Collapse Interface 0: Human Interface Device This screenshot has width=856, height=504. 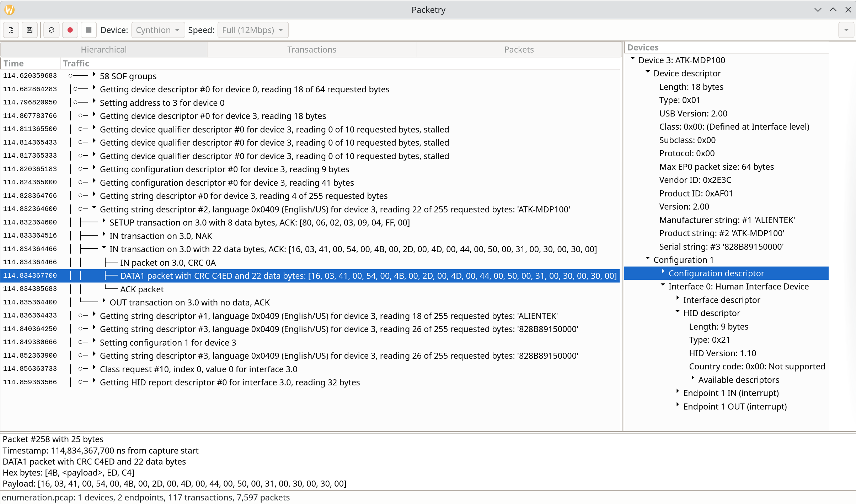(x=663, y=285)
